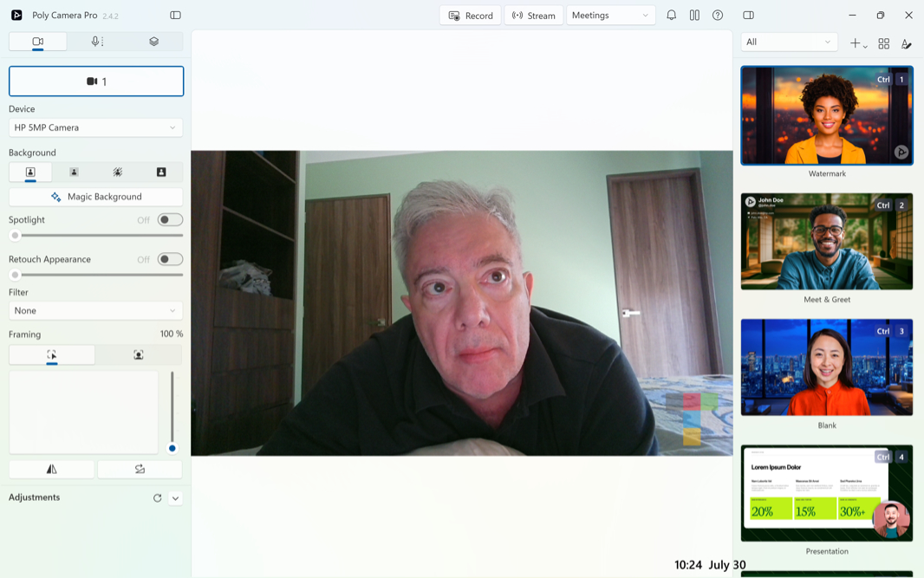Click the Record button
Viewport: 924px width, 578px height.
470,16
